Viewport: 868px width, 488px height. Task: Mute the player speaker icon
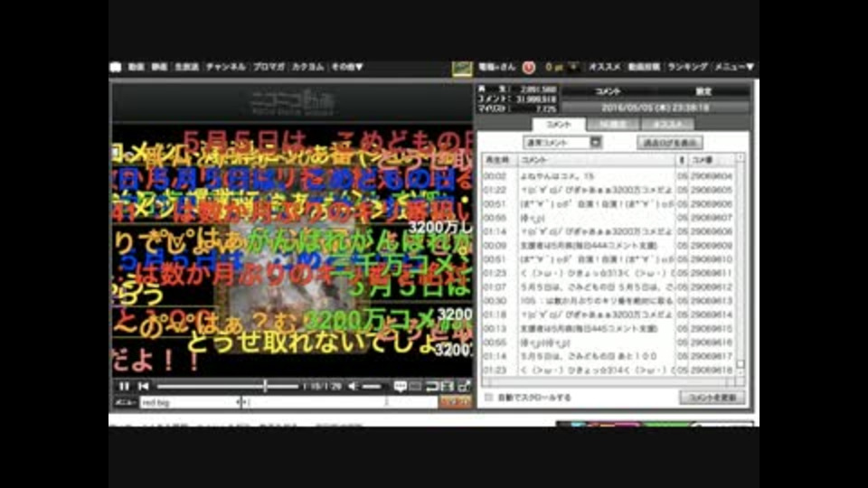[x=353, y=386]
